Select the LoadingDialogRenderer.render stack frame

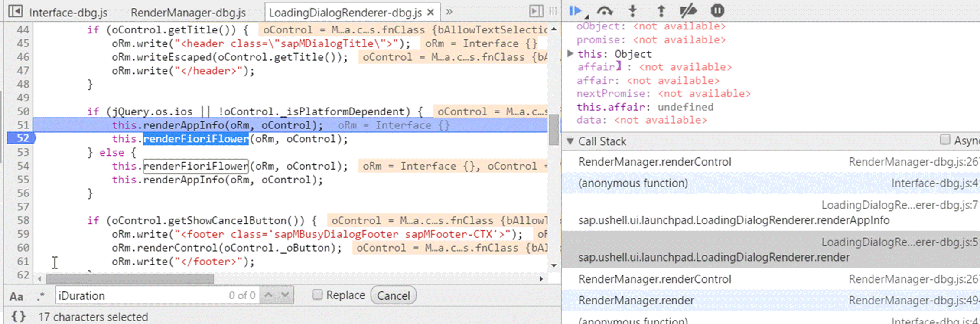coord(771,249)
